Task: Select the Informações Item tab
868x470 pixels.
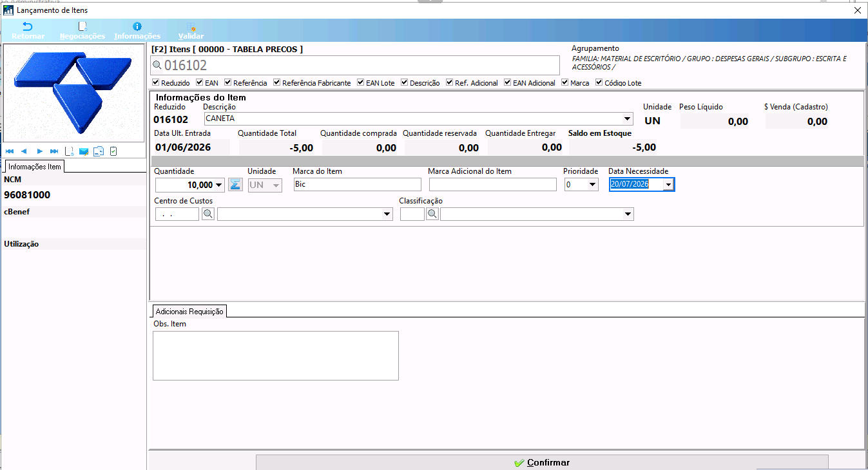Action: (x=35, y=167)
